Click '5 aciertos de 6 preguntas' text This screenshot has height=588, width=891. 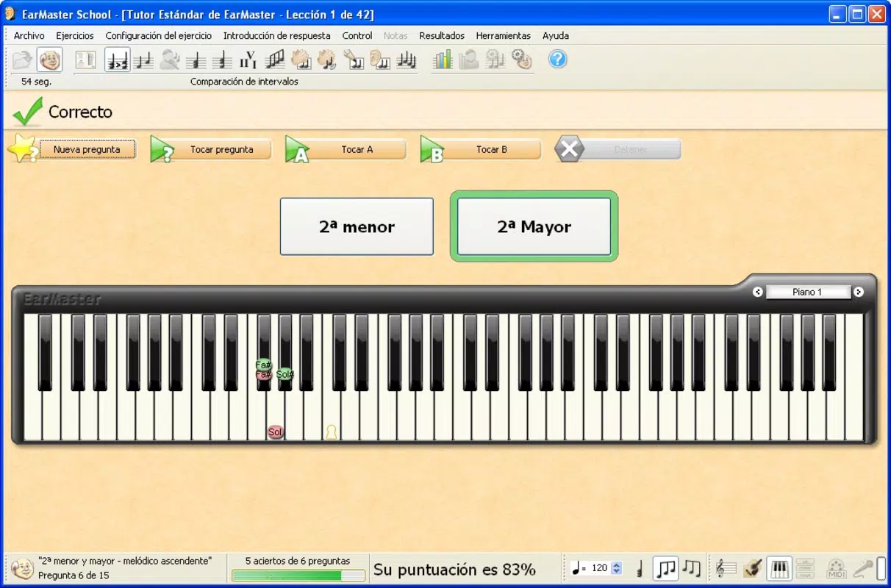[298, 561]
